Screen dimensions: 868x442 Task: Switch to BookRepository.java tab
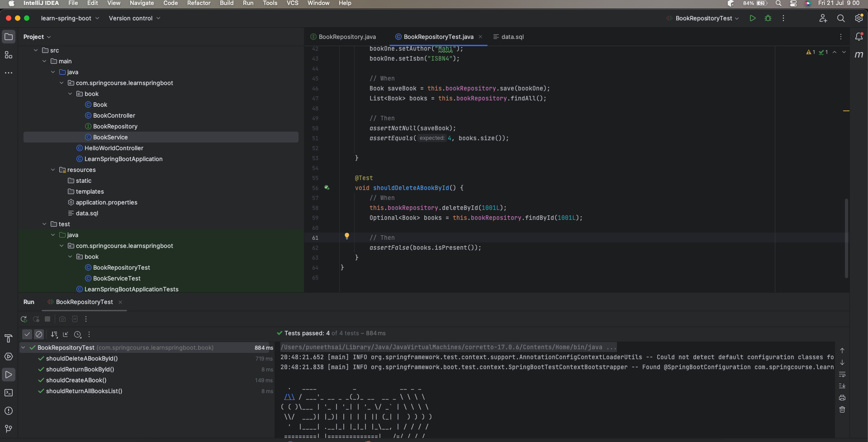[x=343, y=37]
